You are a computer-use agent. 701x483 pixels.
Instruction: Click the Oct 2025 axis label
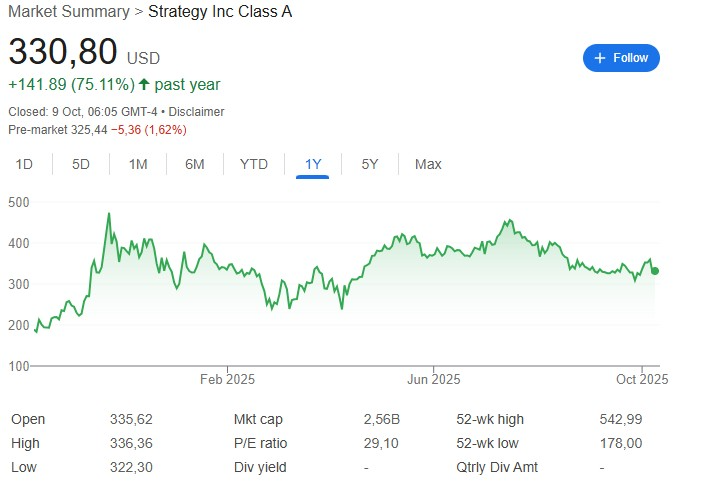click(x=641, y=379)
